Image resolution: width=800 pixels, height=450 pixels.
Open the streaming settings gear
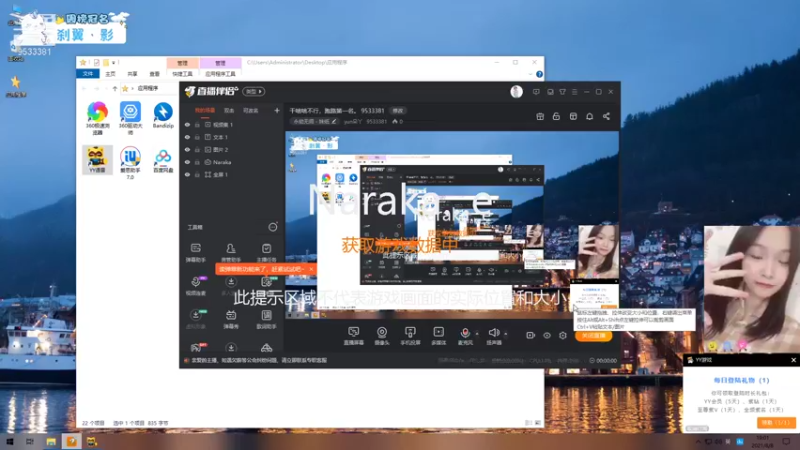click(x=563, y=335)
